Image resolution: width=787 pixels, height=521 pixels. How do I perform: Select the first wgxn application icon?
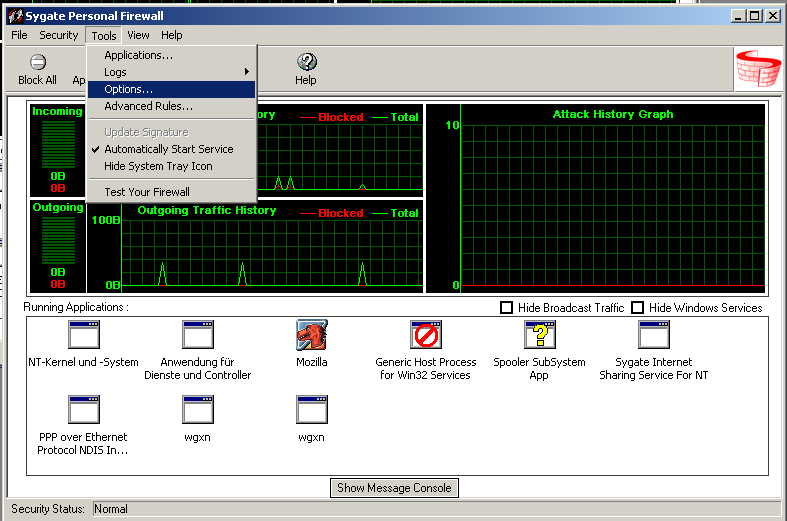[198, 410]
